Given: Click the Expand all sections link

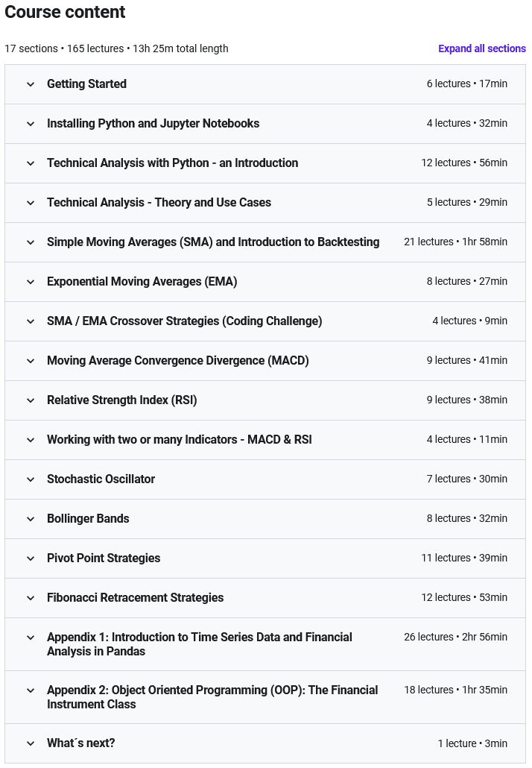Looking at the screenshot, I should click(x=481, y=48).
